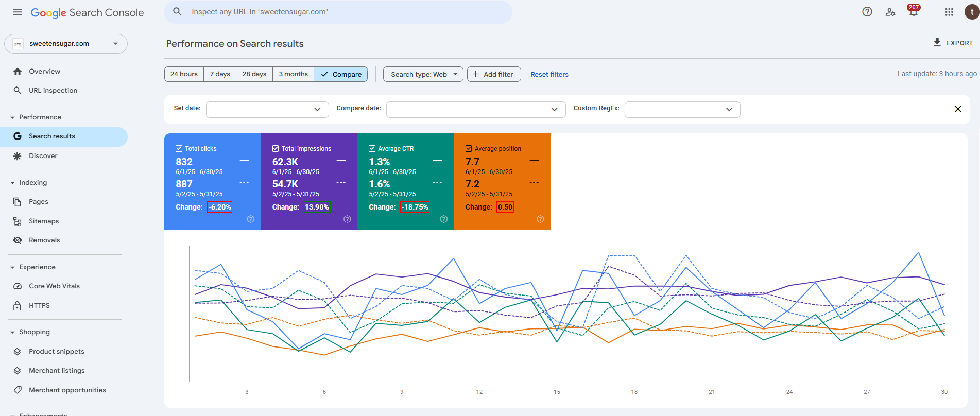Open the Search type: Web dropdown
The width and height of the screenshot is (980, 416).
[x=423, y=74]
